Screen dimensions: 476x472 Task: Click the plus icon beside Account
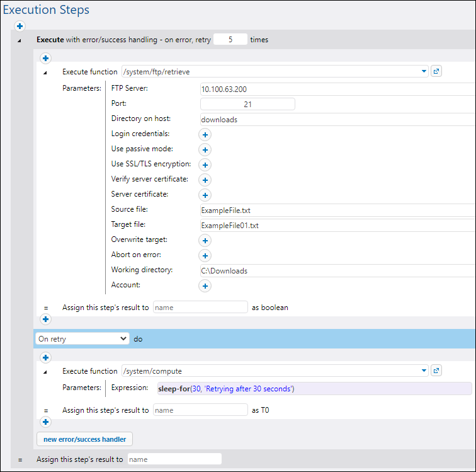pos(205,285)
